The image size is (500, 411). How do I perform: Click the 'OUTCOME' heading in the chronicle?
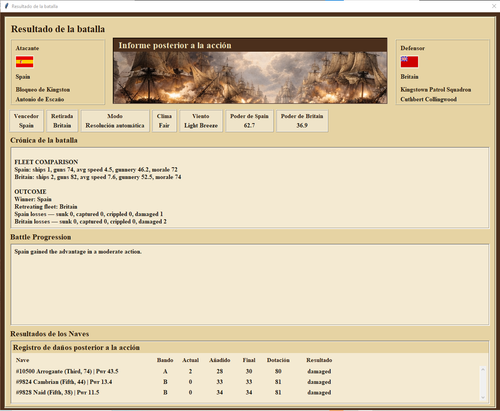point(30,192)
